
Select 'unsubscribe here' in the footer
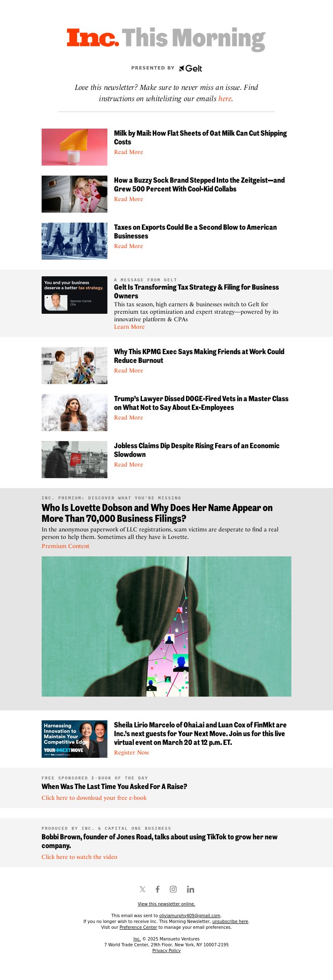tap(230, 921)
